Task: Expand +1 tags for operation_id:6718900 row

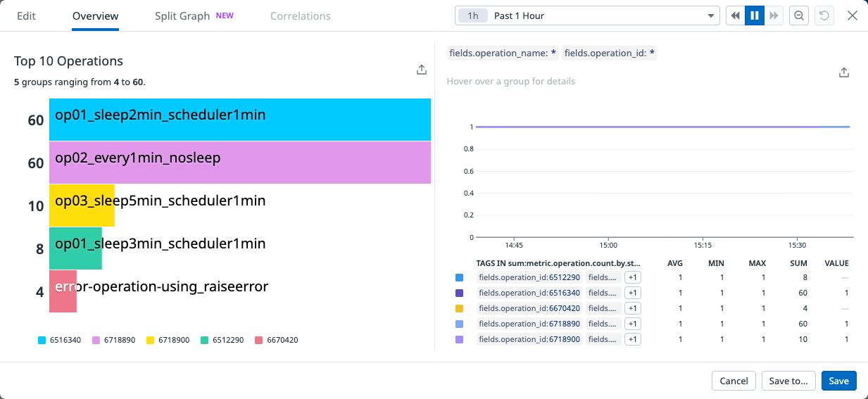Action: pyautogui.click(x=632, y=339)
